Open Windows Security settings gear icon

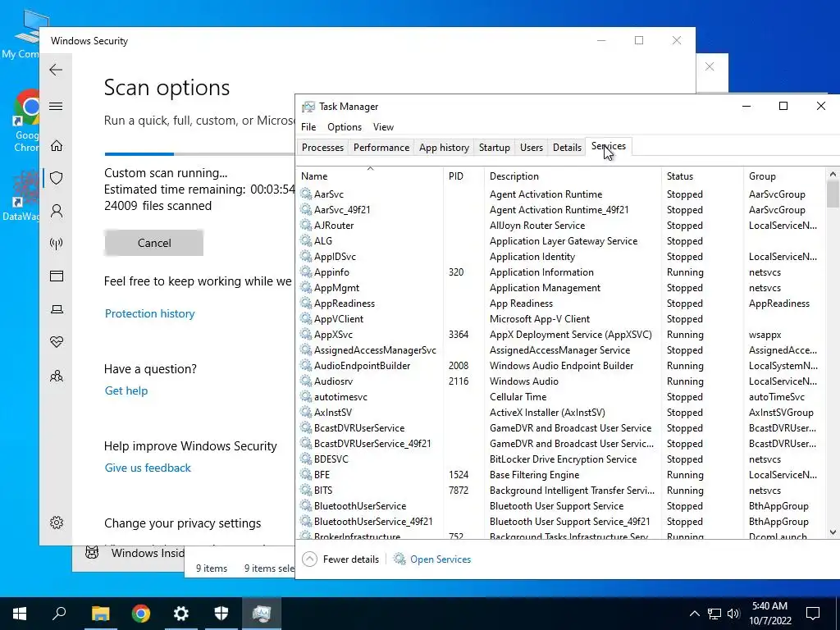tap(57, 523)
